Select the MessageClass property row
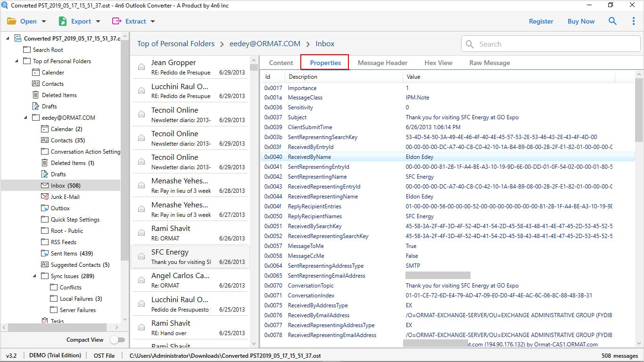 448,98
